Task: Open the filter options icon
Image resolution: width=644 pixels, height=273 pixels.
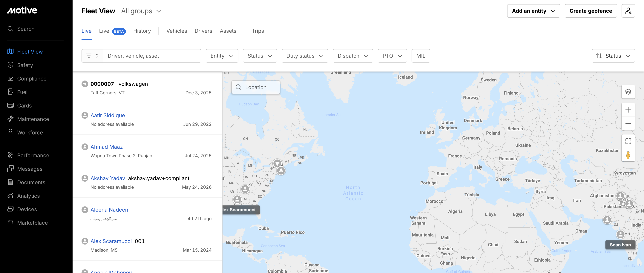Action: coord(92,56)
